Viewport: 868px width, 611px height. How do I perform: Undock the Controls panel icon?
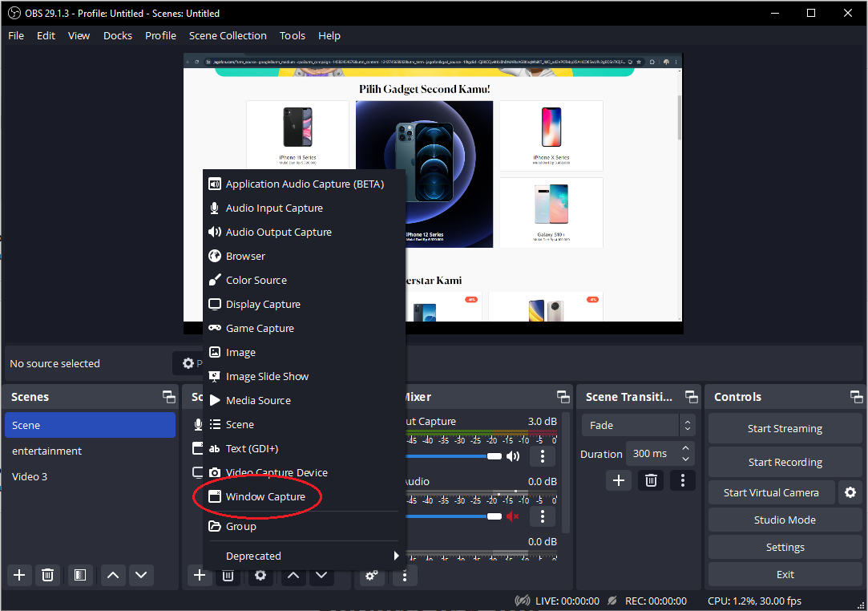pos(856,397)
